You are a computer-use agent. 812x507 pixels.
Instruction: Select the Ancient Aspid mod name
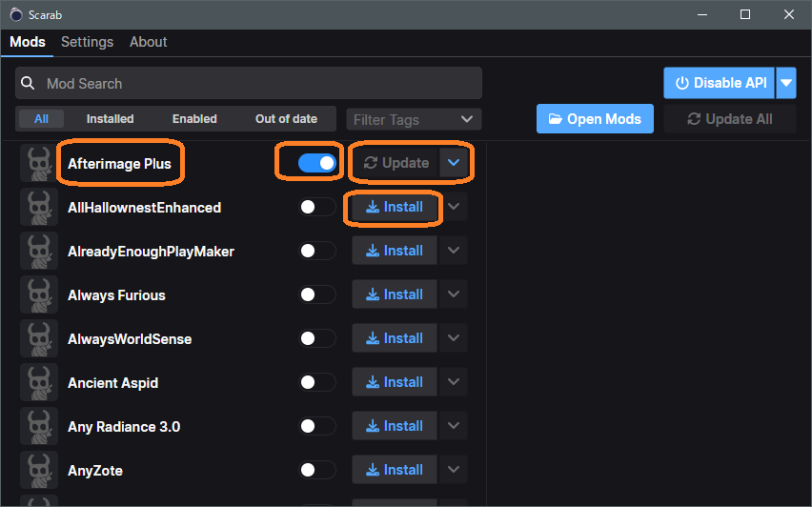pos(112,383)
